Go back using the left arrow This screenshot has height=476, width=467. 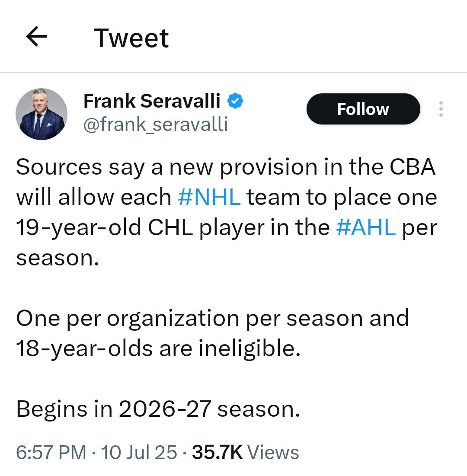pyautogui.click(x=36, y=37)
